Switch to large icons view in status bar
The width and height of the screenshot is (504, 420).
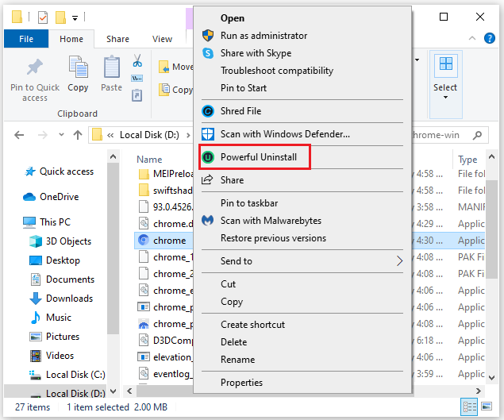tap(487, 407)
